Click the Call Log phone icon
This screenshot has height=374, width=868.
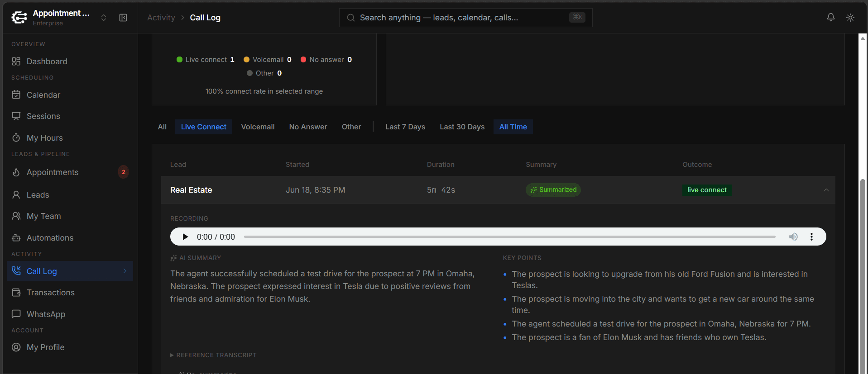tap(16, 271)
